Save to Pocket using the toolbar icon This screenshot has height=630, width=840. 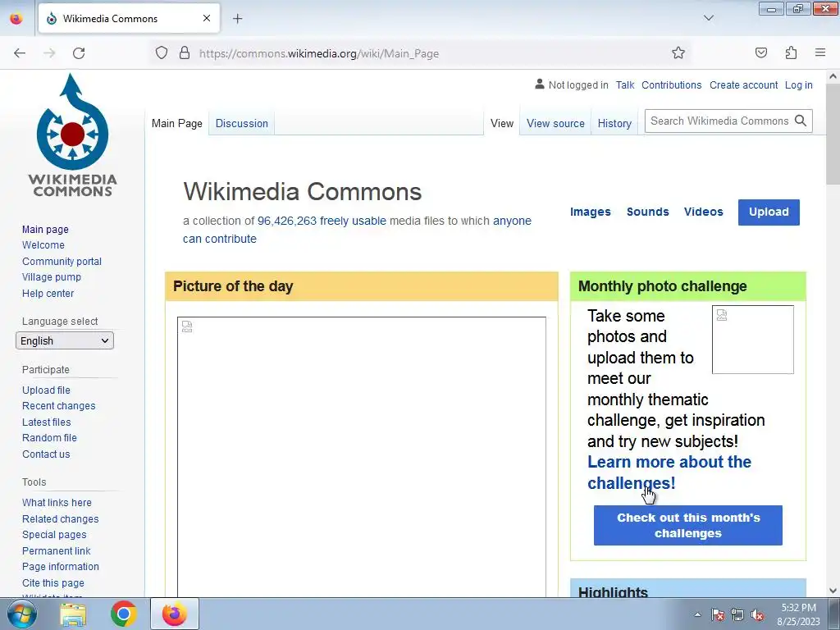pos(761,52)
